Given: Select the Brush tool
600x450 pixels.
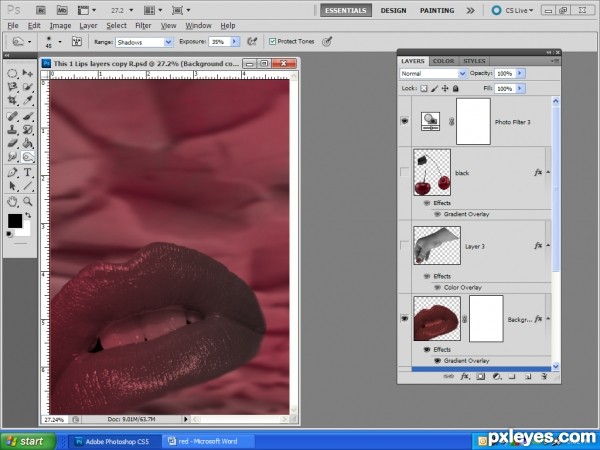Looking at the screenshot, I should 28,116.
